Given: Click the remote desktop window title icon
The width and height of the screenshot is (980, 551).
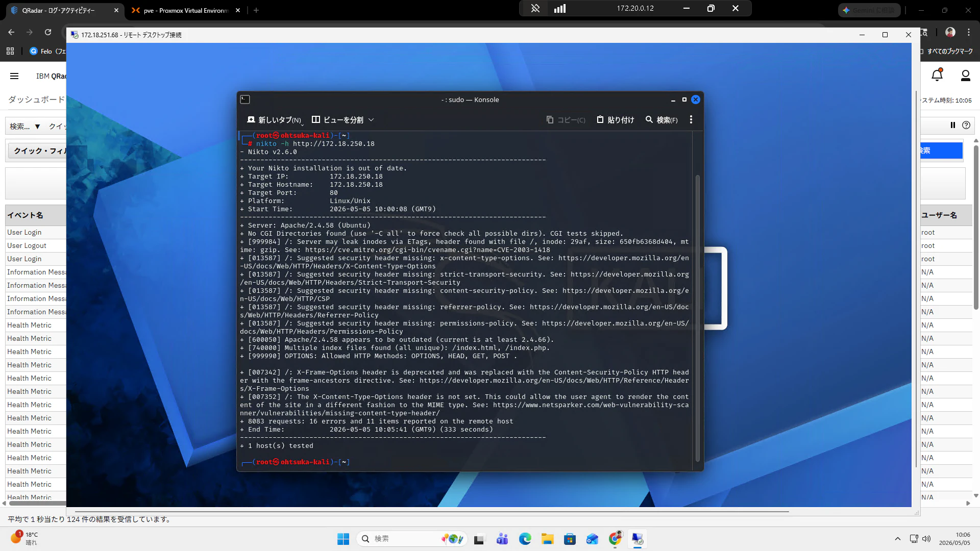Looking at the screenshot, I should [75, 35].
